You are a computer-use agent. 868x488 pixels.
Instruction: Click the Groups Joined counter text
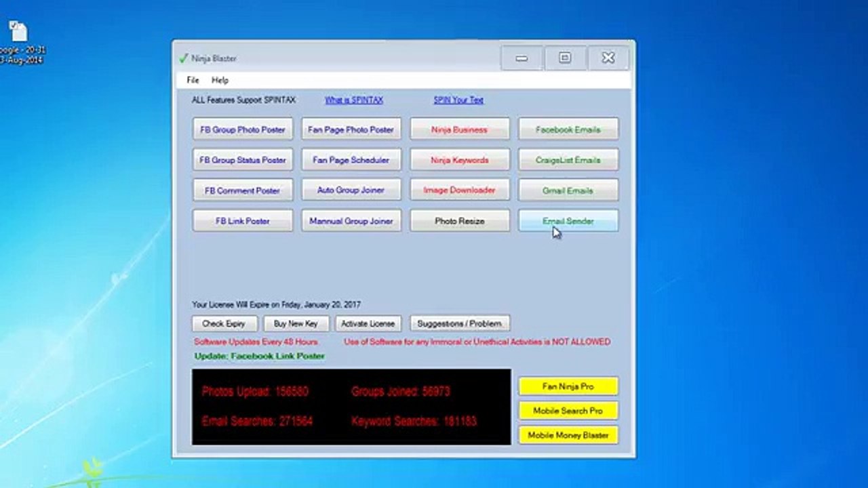point(401,392)
